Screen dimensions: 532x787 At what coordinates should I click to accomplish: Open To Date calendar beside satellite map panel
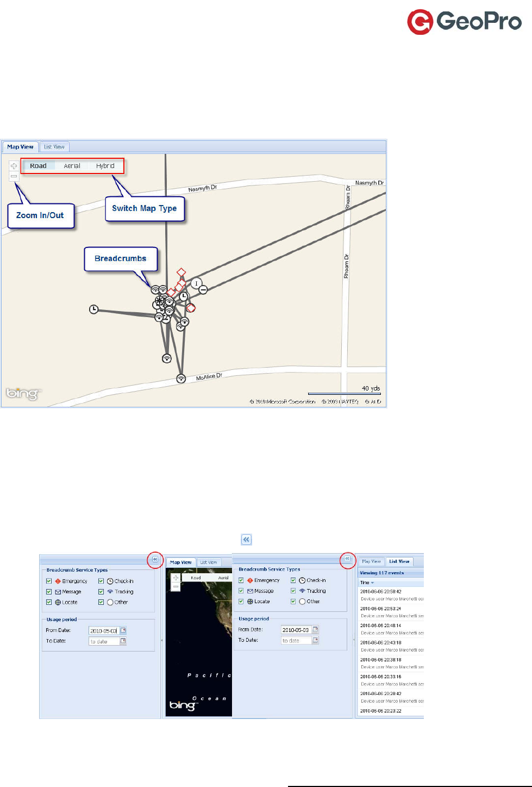tap(123, 641)
